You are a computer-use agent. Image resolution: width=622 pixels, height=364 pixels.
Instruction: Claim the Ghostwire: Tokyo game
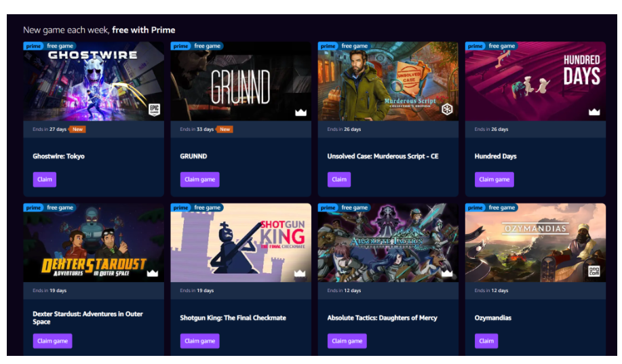(x=45, y=179)
